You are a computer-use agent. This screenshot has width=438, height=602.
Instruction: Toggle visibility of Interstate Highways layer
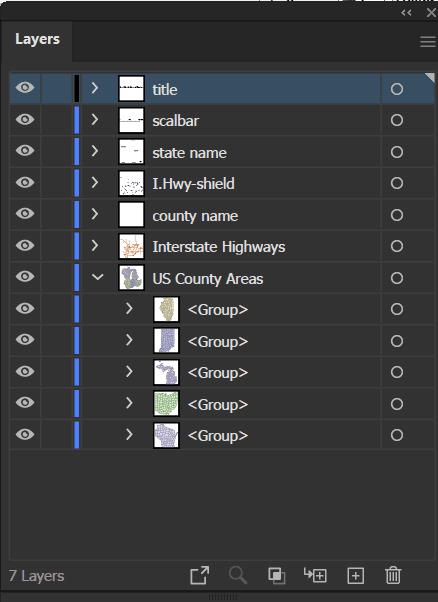tap(25, 246)
